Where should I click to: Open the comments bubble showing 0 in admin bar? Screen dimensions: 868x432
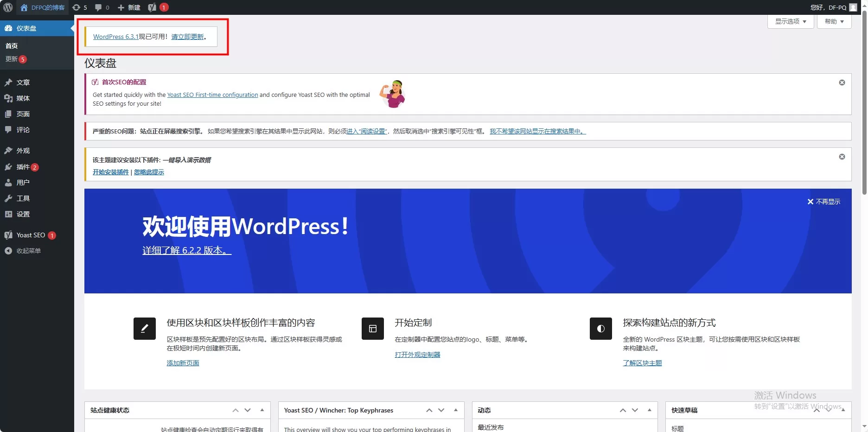point(102,7)
